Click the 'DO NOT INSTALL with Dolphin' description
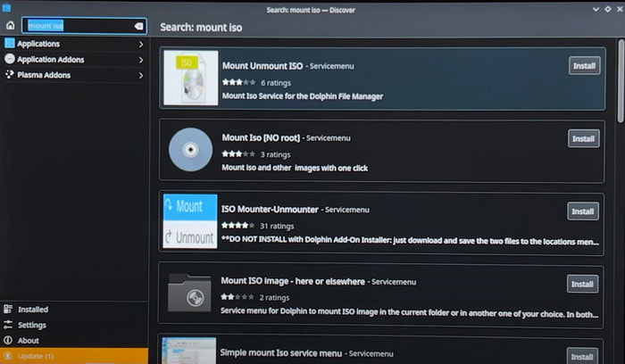The height and width of the screenshot is (364, 625). click(410, 240)
